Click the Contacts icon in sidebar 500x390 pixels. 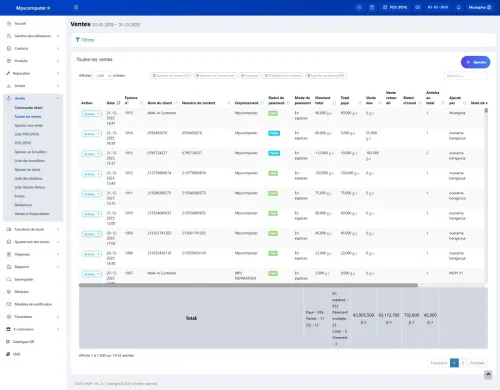click(9, 49)
